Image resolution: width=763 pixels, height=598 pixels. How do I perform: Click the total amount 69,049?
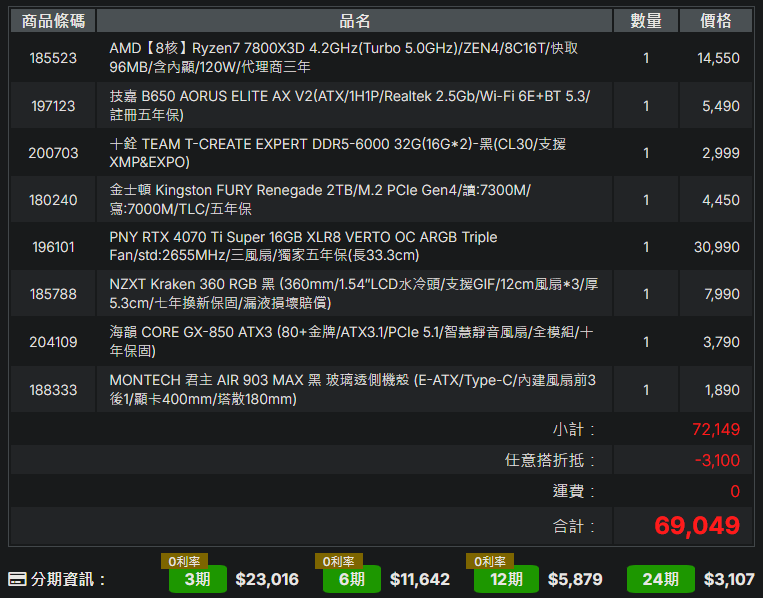697,526
